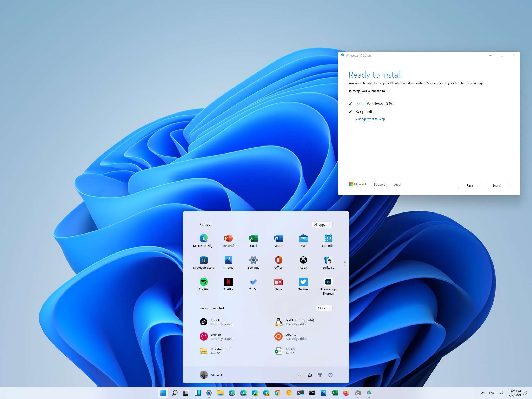Screen dimensions: 532x399
Task: Open pinned Settings app in Start
Action: click(254, 263)
